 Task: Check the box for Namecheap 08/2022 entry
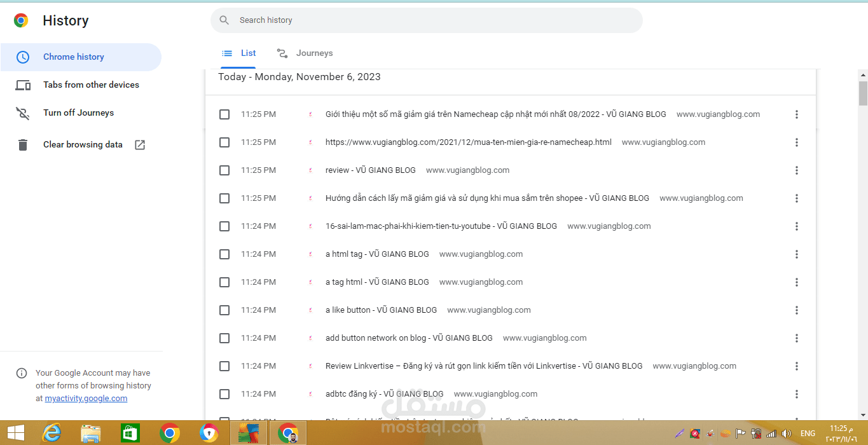pyautogui.click(x=224, y=114)
